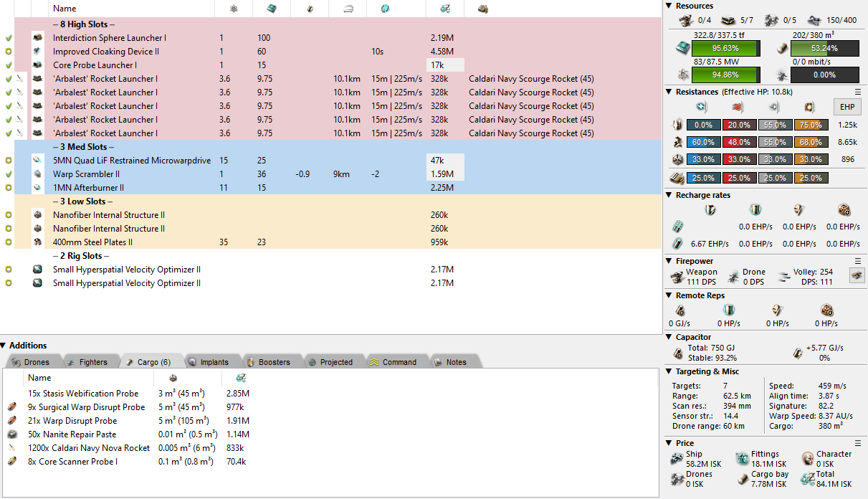Switch to the Drones tab

click(x=31, y=362)
